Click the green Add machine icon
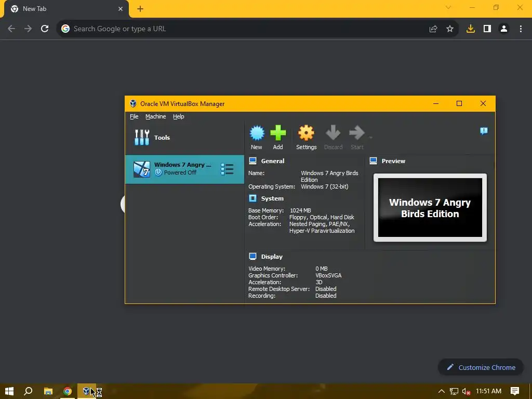Screen dimensions: 532x399 [x=278, y=133]
